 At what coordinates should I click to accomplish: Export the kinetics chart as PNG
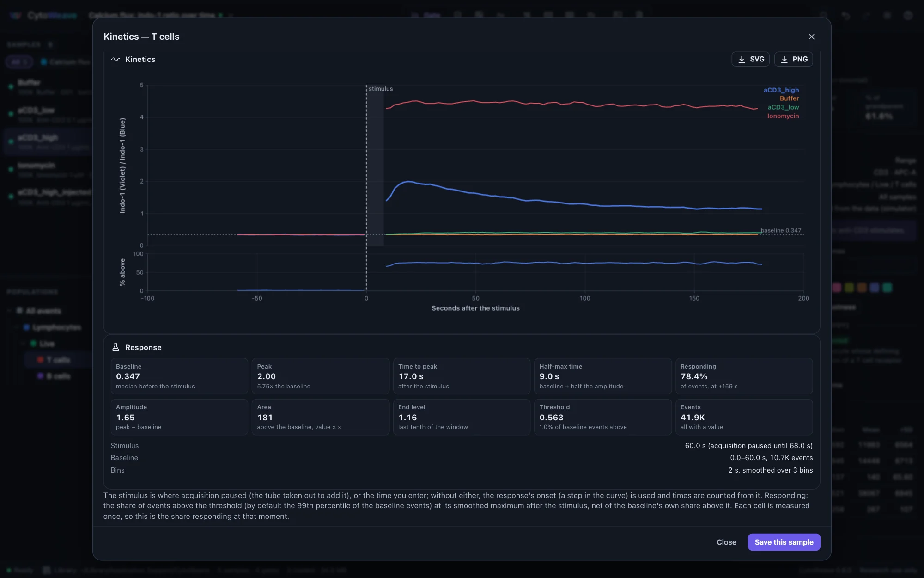(793, 59)
